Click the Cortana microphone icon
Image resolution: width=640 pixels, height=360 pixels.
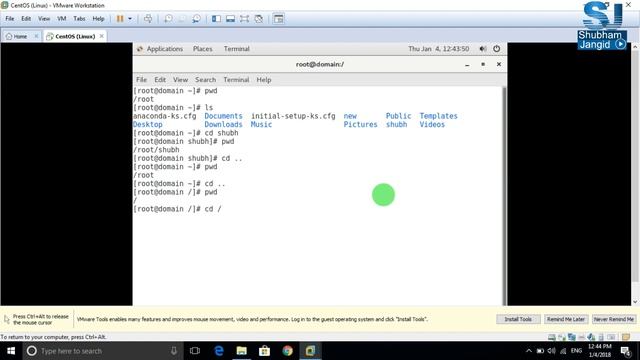click(x=174, y=351)
